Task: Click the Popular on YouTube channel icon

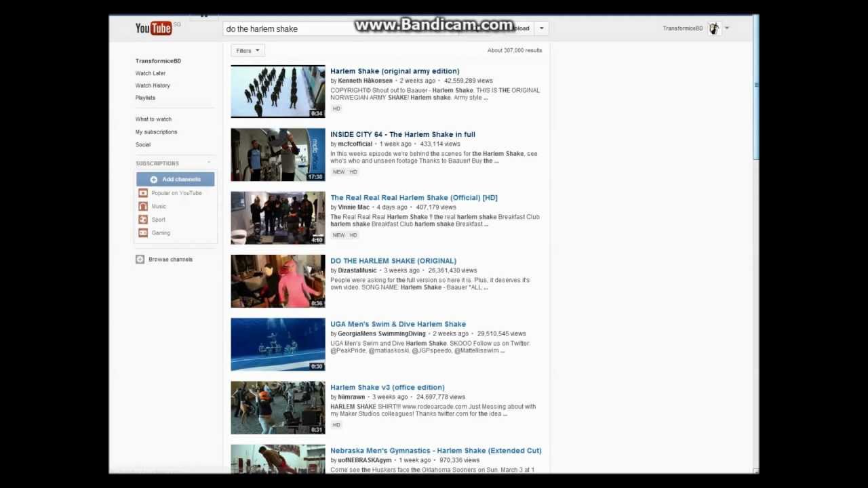Action: click(142, 193)
